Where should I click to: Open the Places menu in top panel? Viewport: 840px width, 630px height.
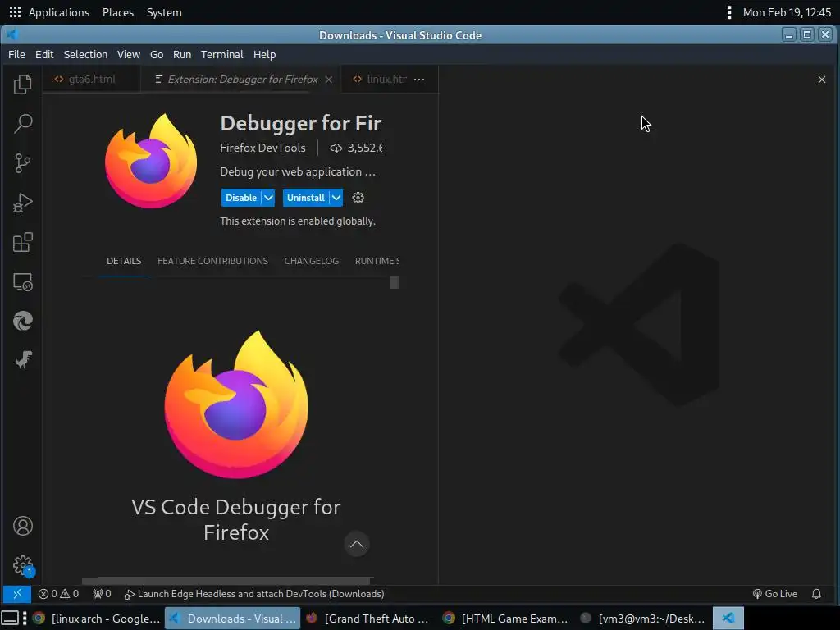tap(118, 12)
